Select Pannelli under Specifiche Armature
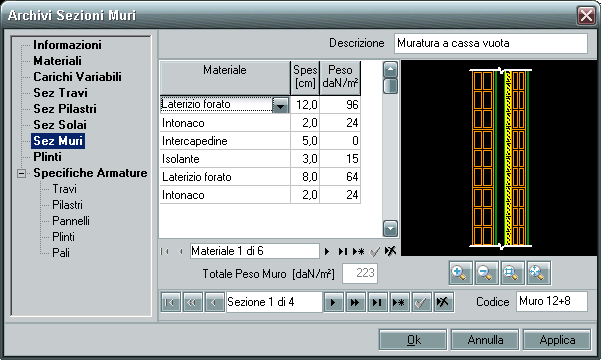601x360 pixels. [x=71, y=221]
